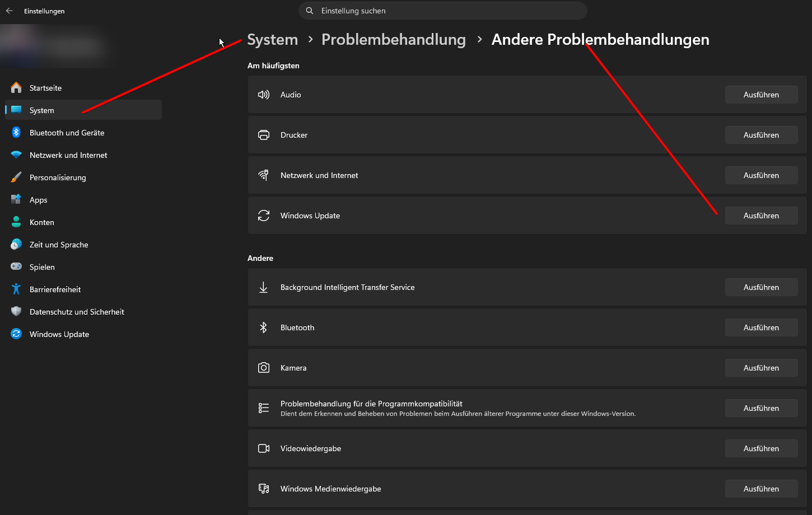
Task: Run the Programmkompatibilität troubleshooter
Action: tap(761, 408)
